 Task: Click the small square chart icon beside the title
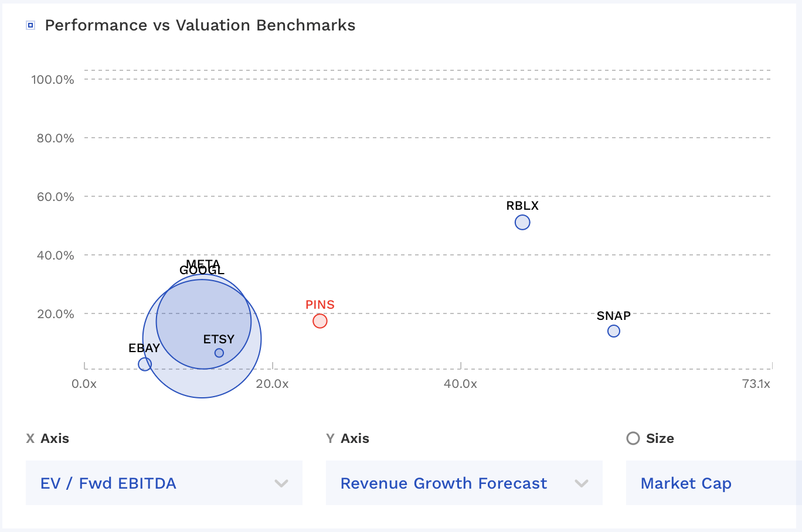[29, 25]
